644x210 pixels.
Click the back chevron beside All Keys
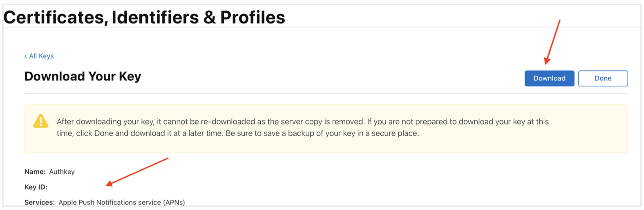coord(26,56)
